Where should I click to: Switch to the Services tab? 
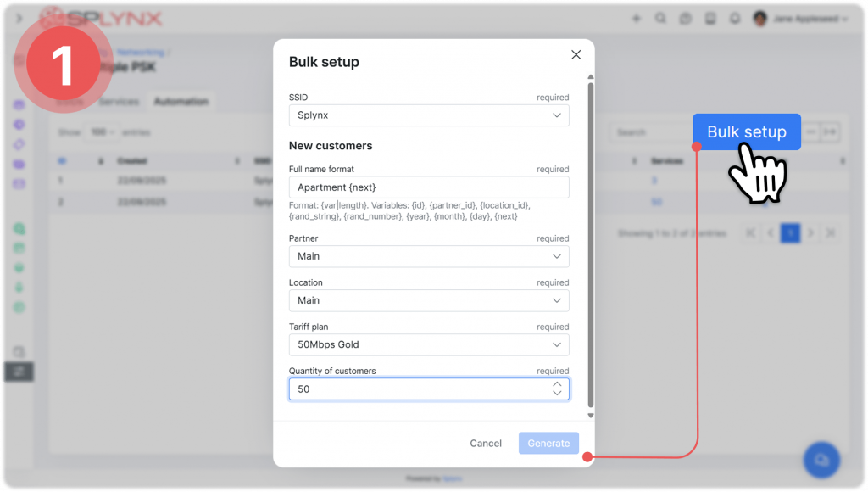click(119, 102)
